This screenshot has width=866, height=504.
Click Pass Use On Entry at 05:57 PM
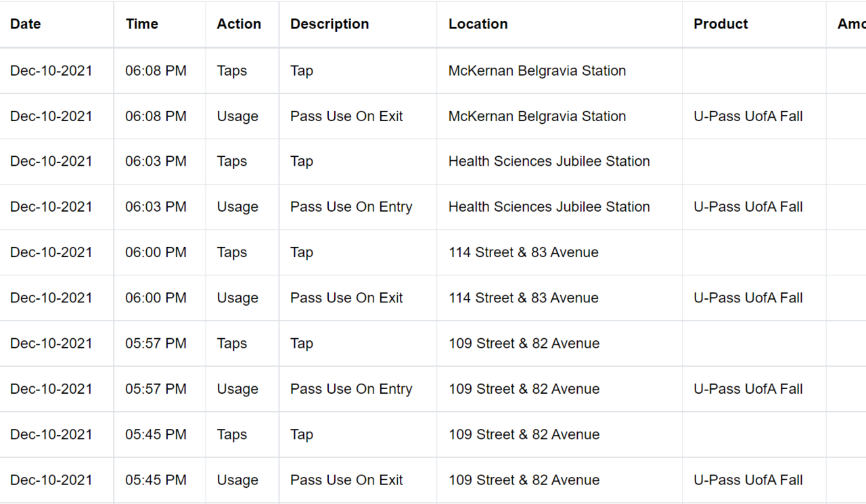351,389
